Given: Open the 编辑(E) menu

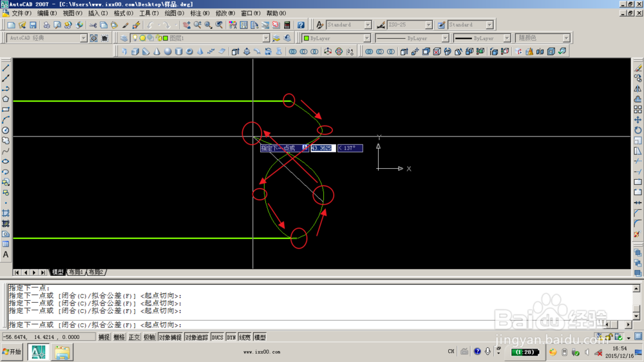Looking at the screenshot, I should (x=47, y=14).
